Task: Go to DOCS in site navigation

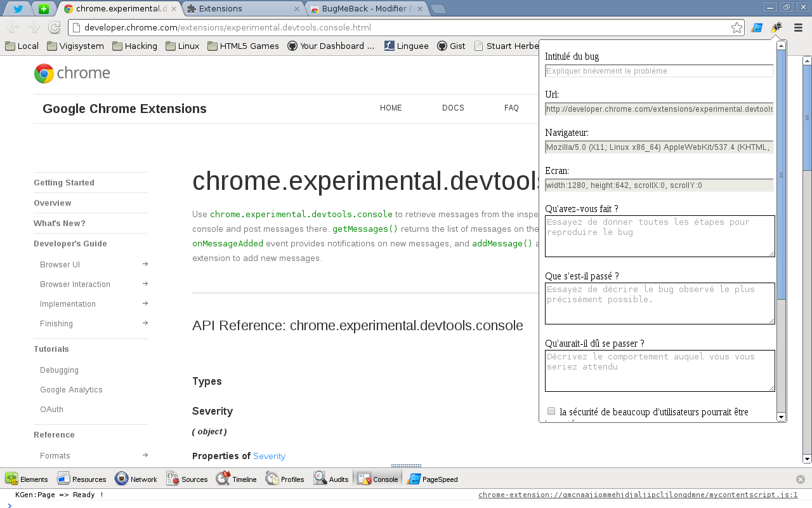Action: tap(453, 108)
